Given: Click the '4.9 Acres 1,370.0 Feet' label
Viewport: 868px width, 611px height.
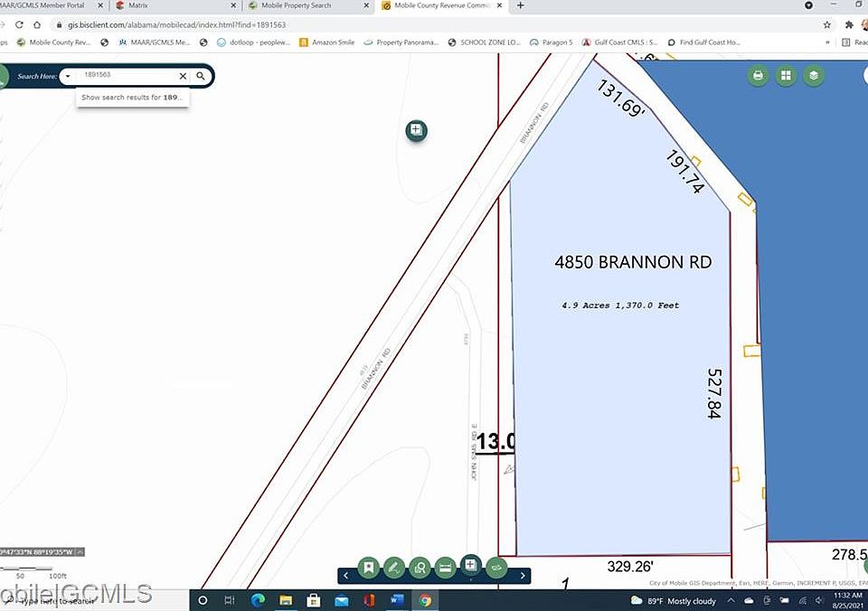Looking at the screenshot, I should coord(620,305).
